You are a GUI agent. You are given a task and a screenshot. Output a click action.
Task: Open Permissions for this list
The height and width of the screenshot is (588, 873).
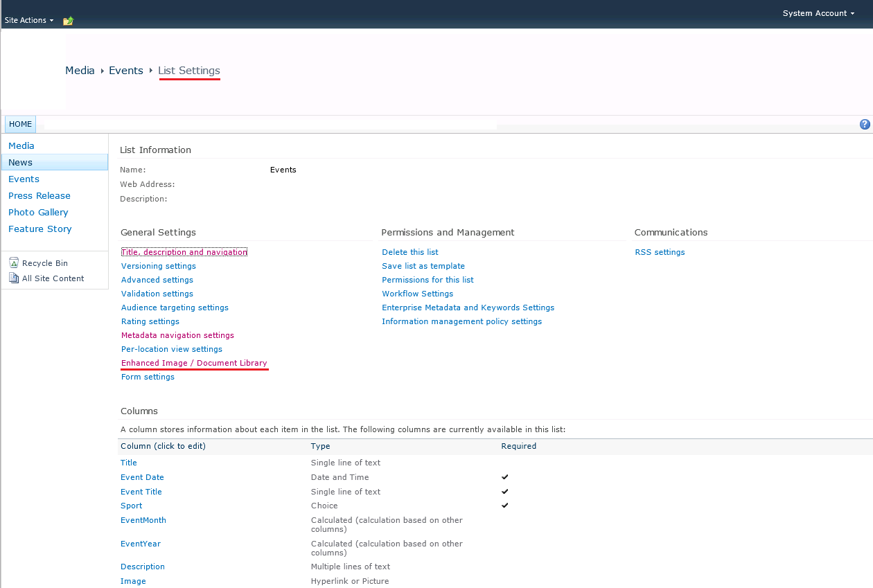427,280
